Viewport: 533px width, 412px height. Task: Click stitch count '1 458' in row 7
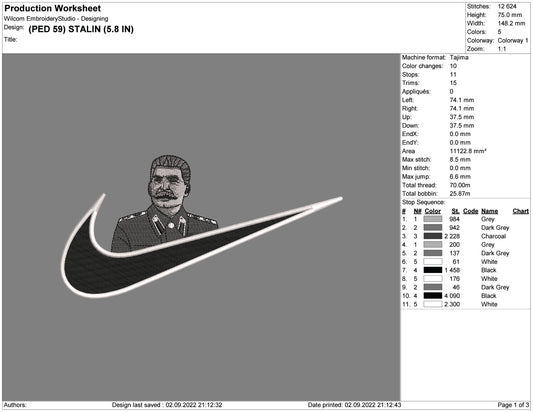[x=452, y=270]
